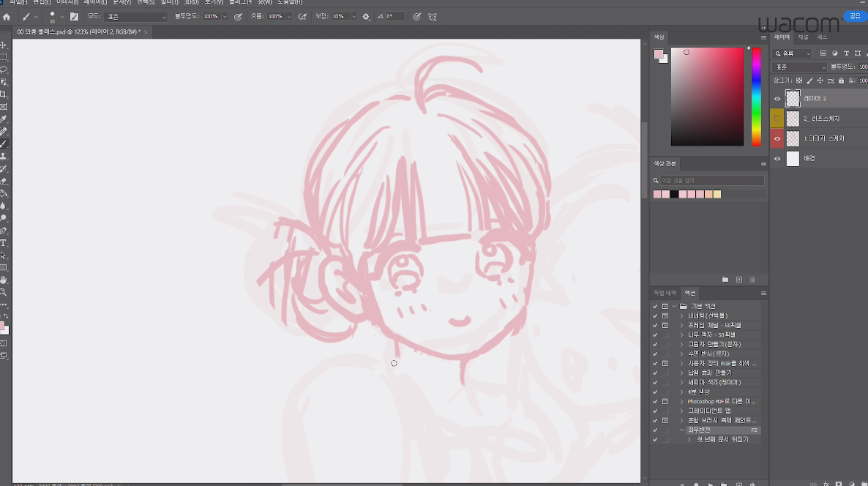The width and height of the screenshot is (868, 486).
Task: Select the Crop tool
Action: point(4,94)
